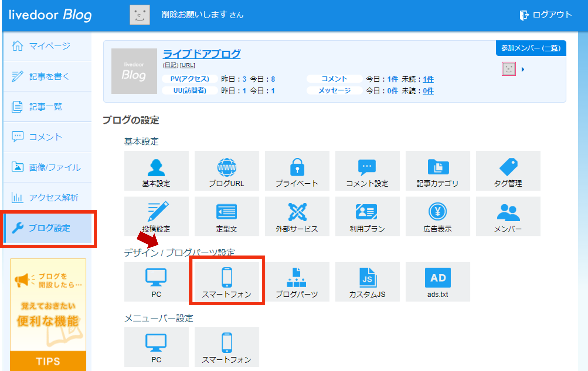Select 記事を書く in the sidebar
The height and width of the screenshot is (371, 588).
click(48, 76)
